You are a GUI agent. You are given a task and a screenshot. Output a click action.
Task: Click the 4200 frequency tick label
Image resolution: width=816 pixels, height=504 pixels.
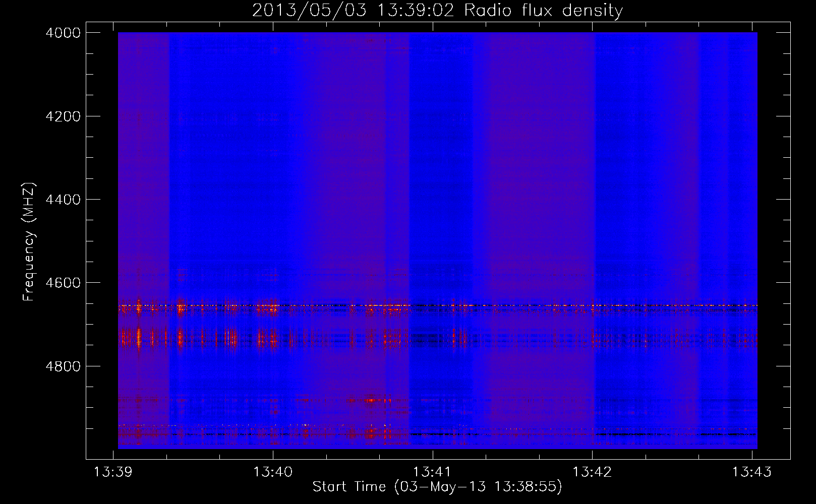(63, 116)
